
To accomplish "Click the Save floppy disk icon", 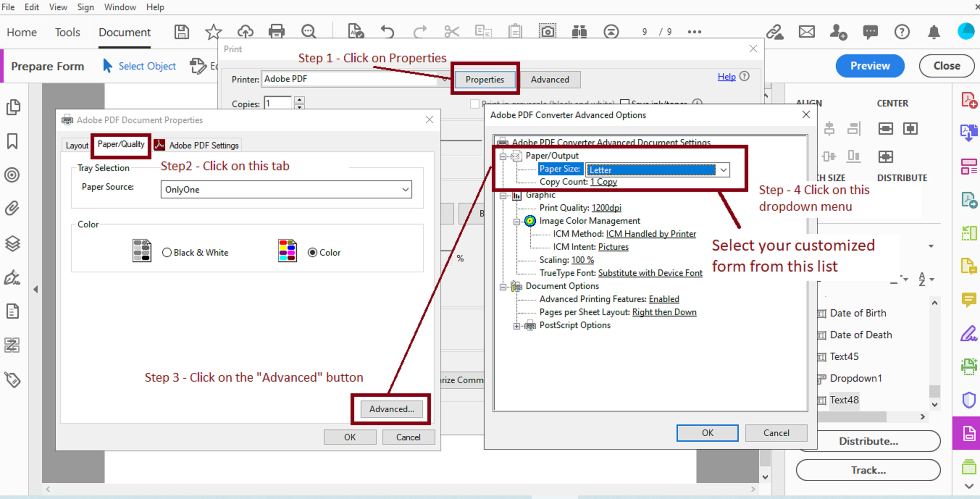I will [181, 32].
